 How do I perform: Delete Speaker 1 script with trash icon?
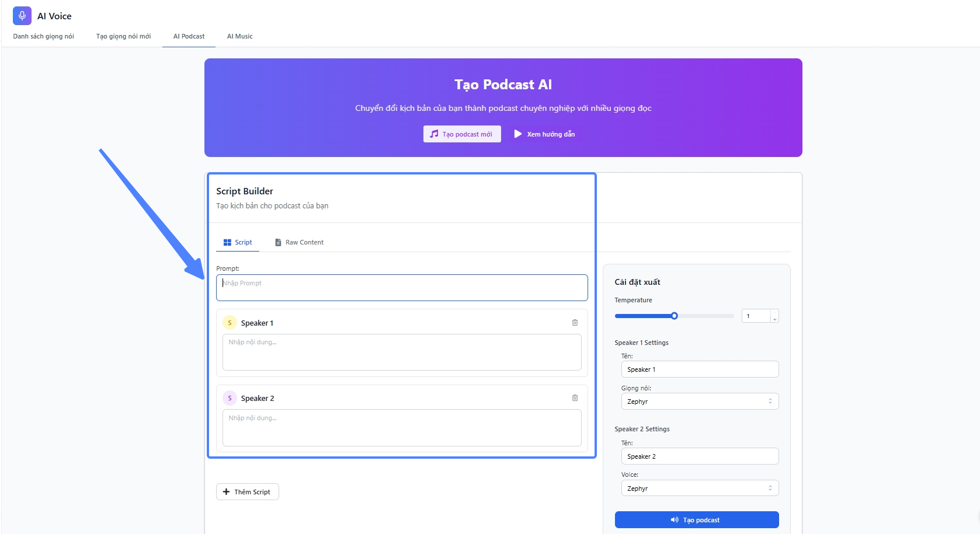click(575, 323)
